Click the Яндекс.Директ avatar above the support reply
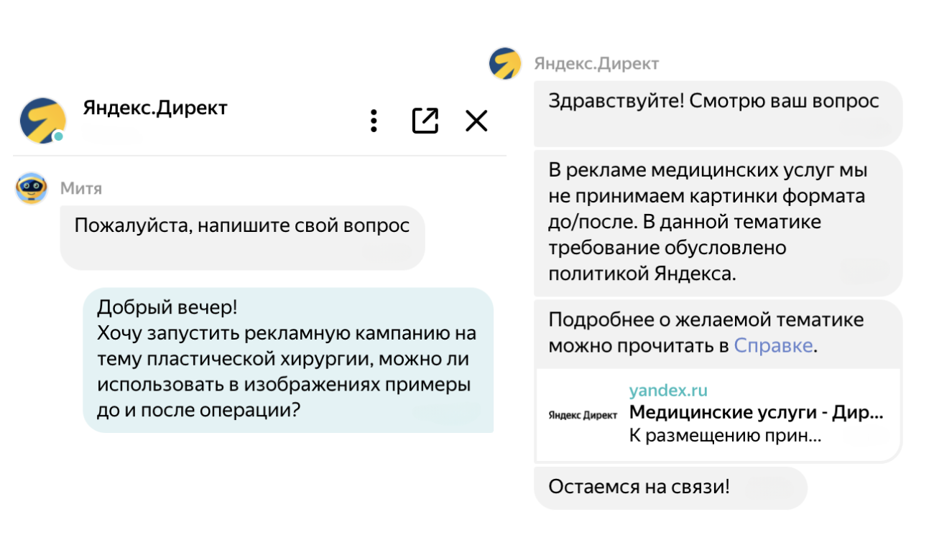Screen dimensions: 934x560 (x=505, y=64)
